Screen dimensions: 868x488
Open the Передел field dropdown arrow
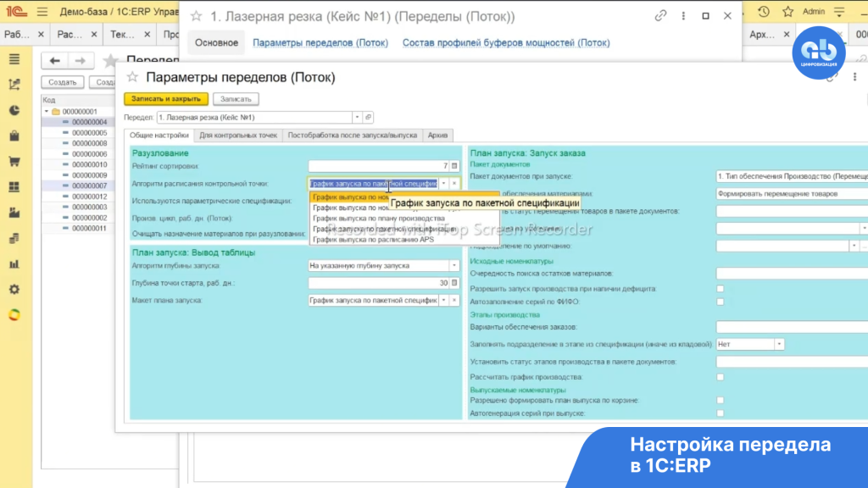click(357, 117)
